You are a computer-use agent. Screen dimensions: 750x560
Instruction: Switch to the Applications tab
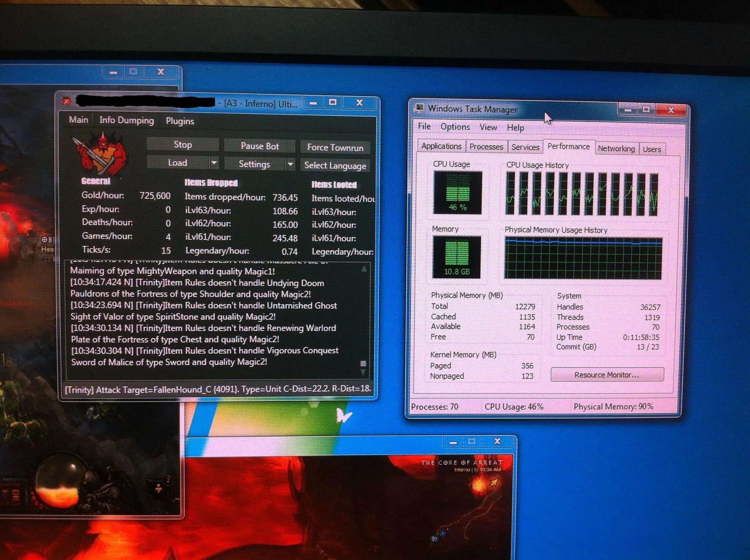click(x=441, y=146)
